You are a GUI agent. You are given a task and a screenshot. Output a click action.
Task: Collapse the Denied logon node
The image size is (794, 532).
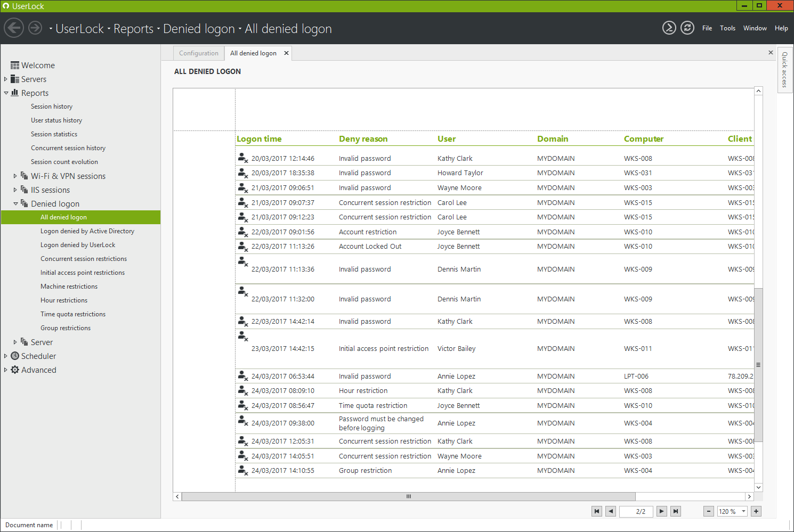coord(15,203)
